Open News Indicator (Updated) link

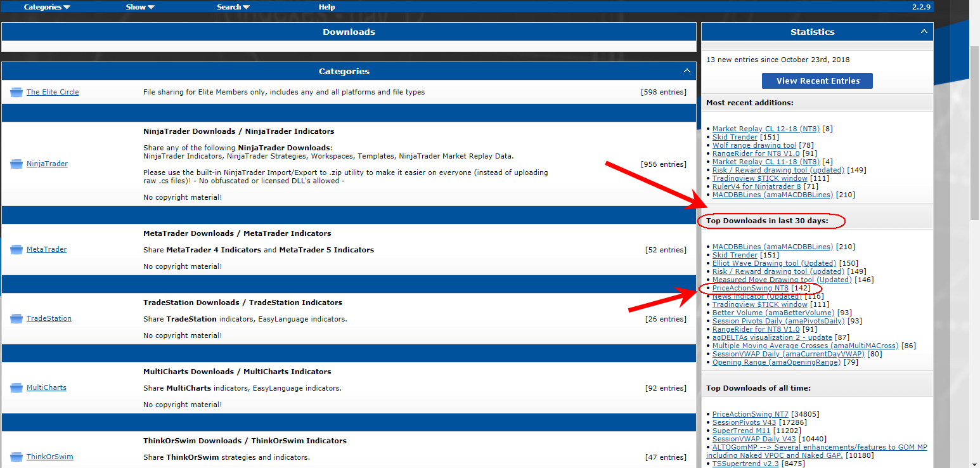point(758,296)
